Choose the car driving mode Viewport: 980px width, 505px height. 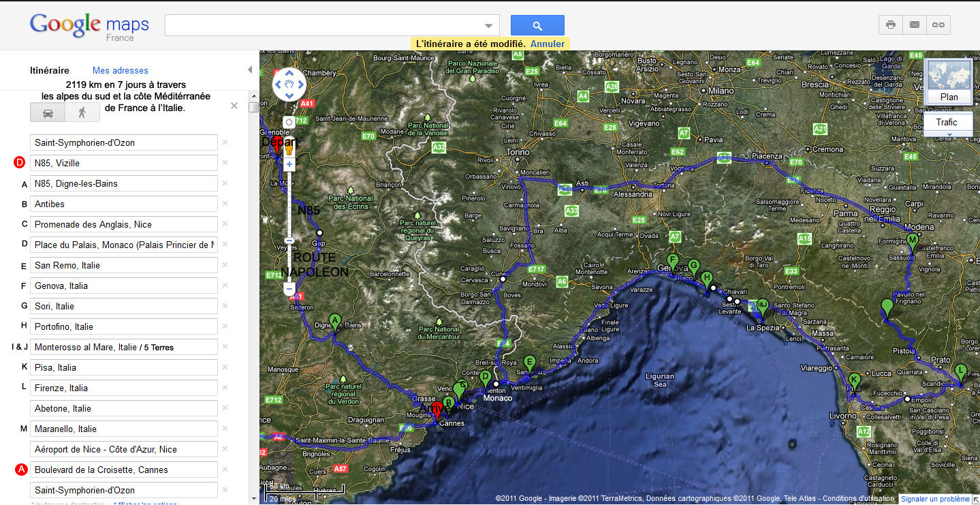[48, 112]
